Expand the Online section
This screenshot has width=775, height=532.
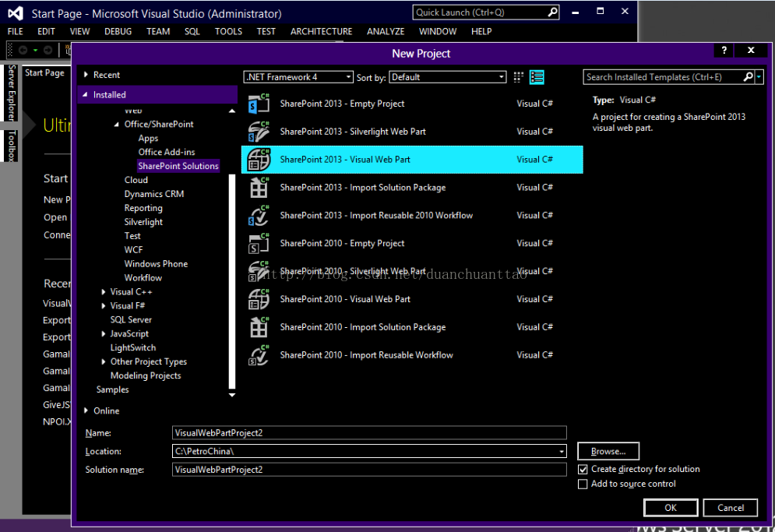[86, 410]
